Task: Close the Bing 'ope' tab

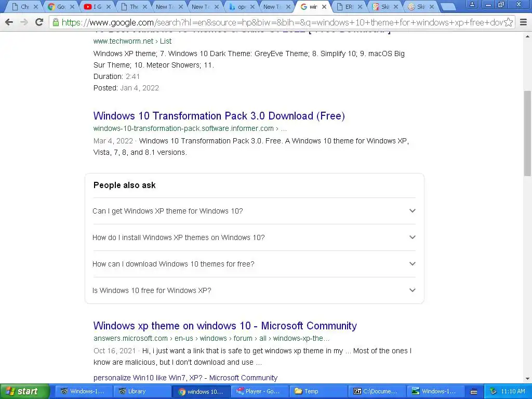Action: pyautogui.click(x=252, y=7)
